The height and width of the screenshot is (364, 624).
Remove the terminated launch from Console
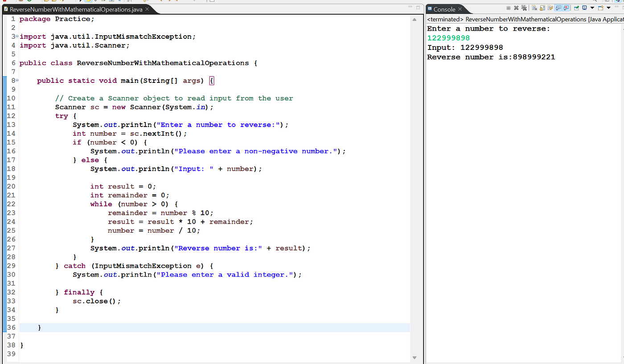[x=516, y=8]
